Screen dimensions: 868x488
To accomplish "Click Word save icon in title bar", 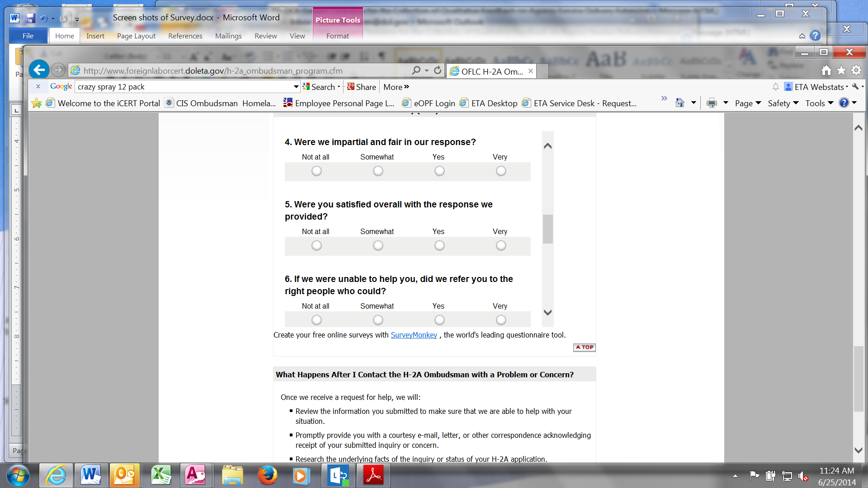I will click(x=30, y=18).
